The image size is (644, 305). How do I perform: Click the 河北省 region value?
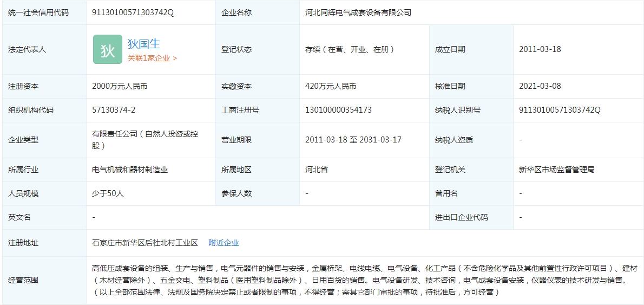click(x=316, y=170)
